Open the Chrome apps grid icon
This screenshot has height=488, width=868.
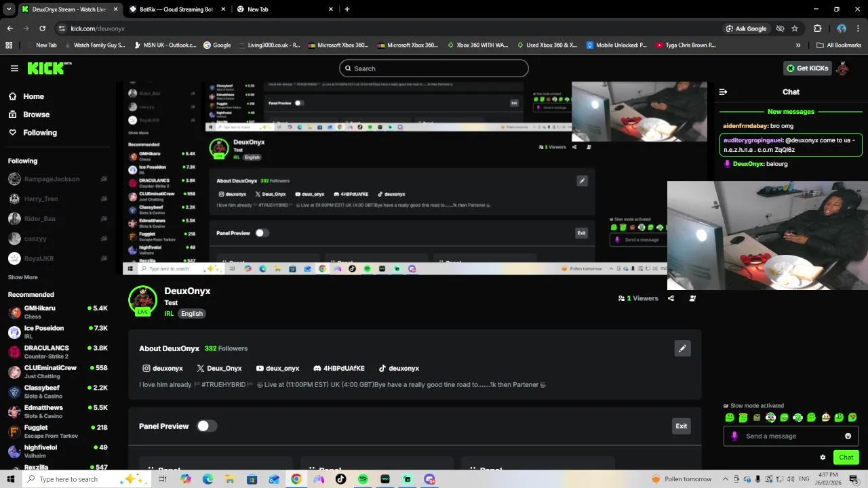click(9, 45)
